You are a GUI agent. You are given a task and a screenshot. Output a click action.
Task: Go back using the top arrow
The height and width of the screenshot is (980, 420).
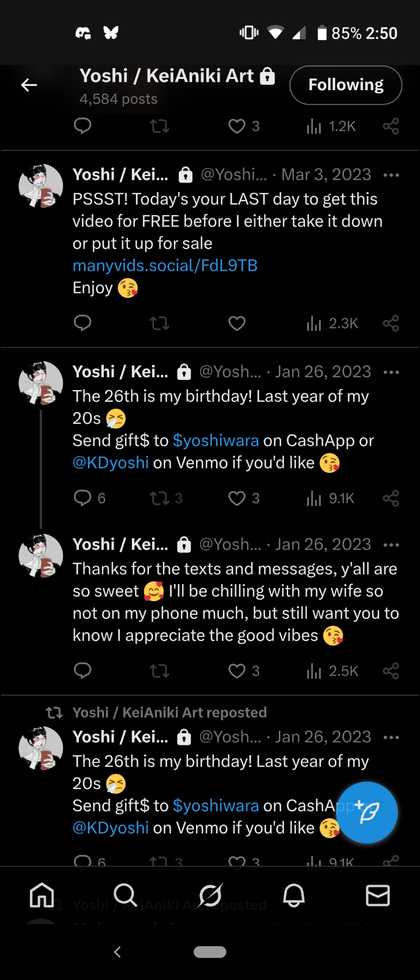coord(29,85)
